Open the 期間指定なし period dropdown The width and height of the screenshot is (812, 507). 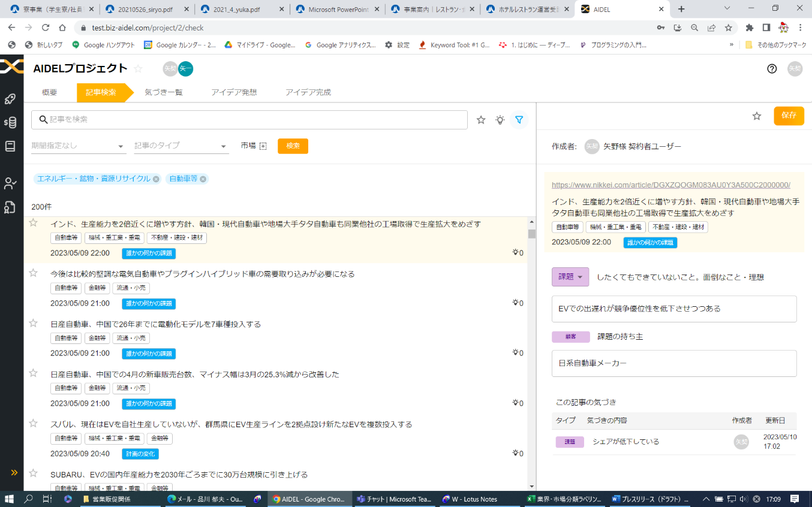point(78,145)
